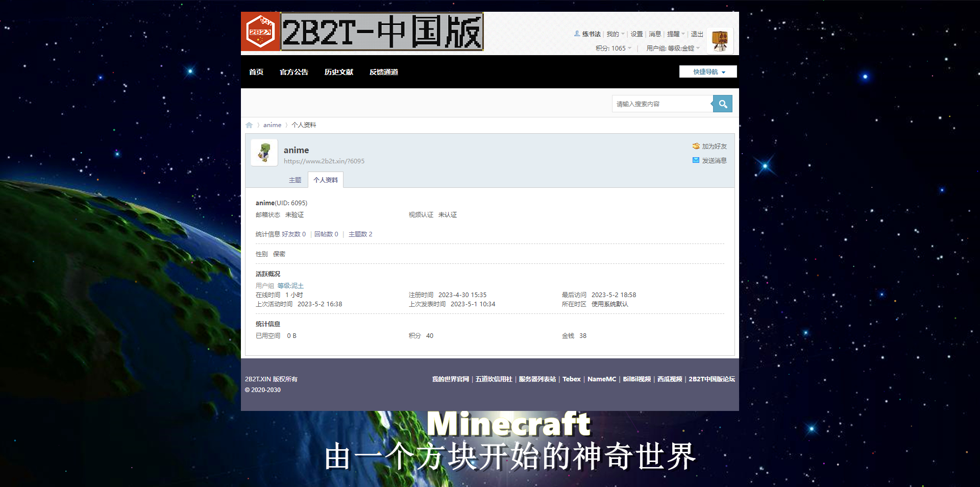Image resolution: width=980 pixels, height=487 pixels.
Task: Open the 主题数 2 statistic link
Action: point(360,234)
